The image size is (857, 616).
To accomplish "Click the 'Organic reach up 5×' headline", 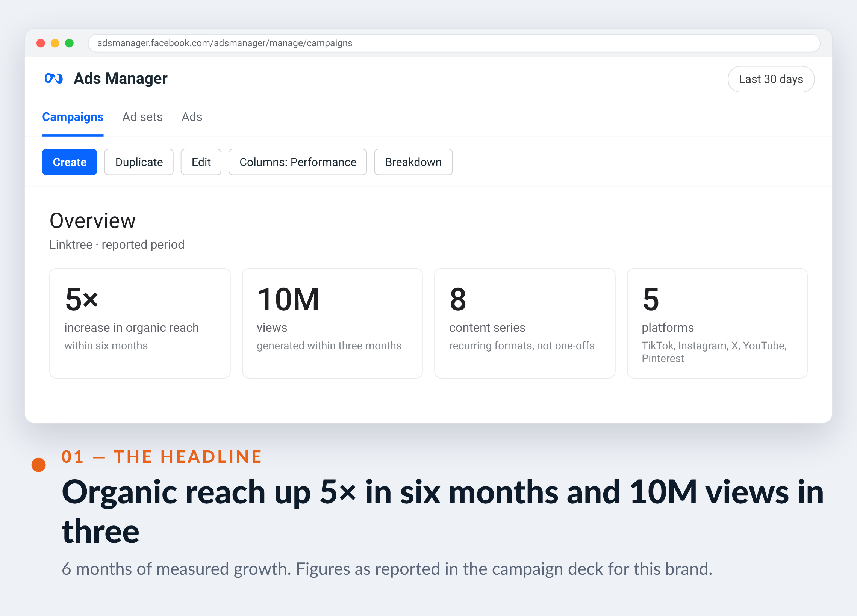I will 443,511.
